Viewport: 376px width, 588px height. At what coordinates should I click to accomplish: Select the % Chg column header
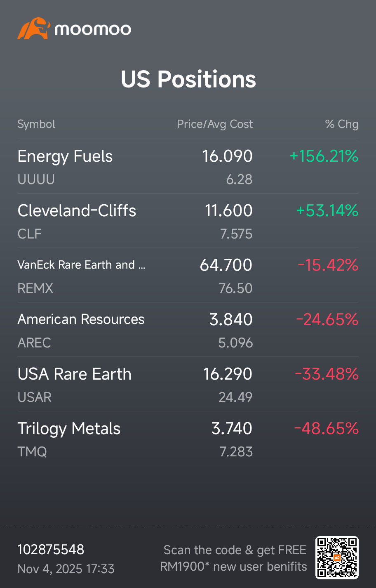(342, 124)
